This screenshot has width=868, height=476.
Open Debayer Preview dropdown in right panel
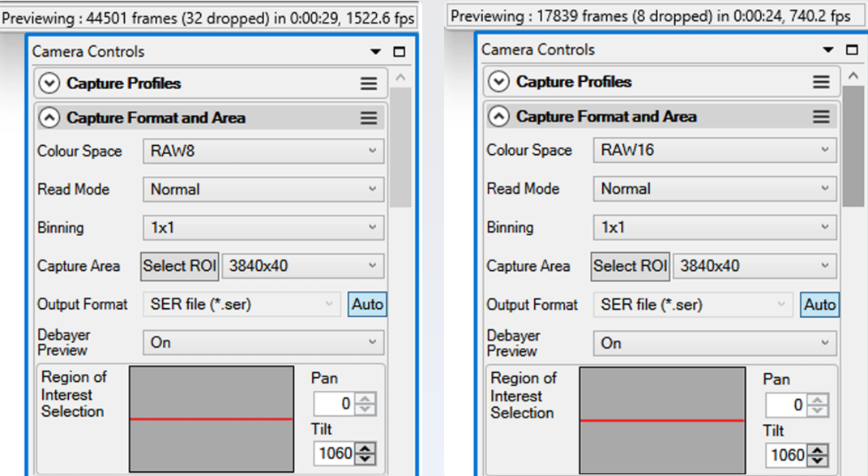(x=715, y=344)
